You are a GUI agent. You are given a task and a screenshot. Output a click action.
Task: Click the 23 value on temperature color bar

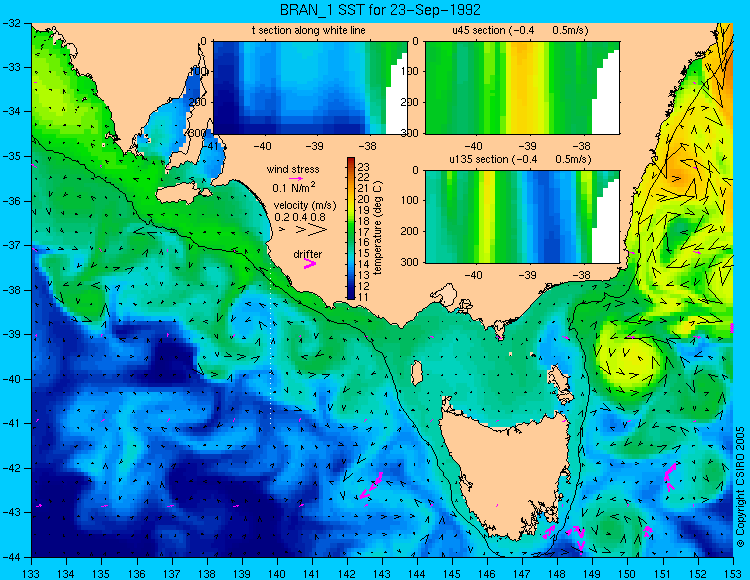pos(364,167)
